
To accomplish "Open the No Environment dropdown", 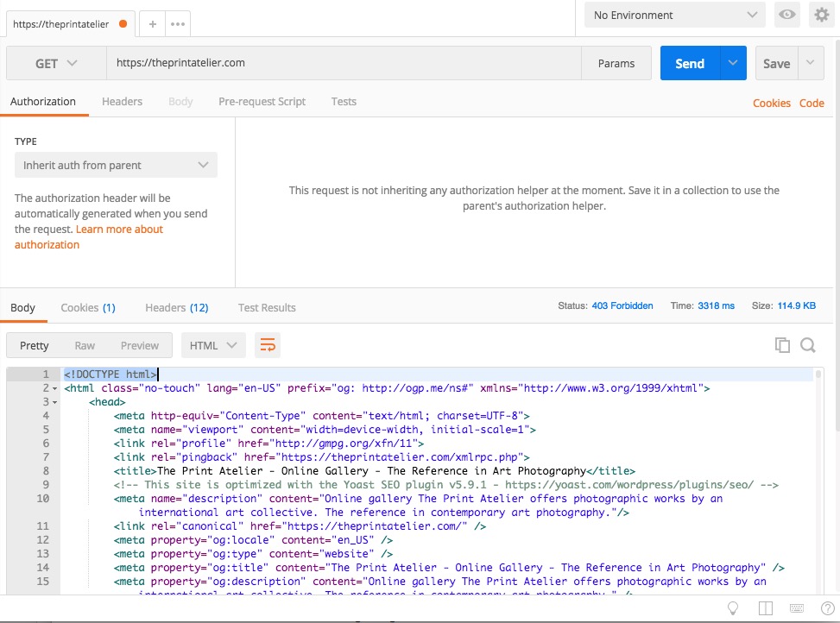I will coord(674,15).
